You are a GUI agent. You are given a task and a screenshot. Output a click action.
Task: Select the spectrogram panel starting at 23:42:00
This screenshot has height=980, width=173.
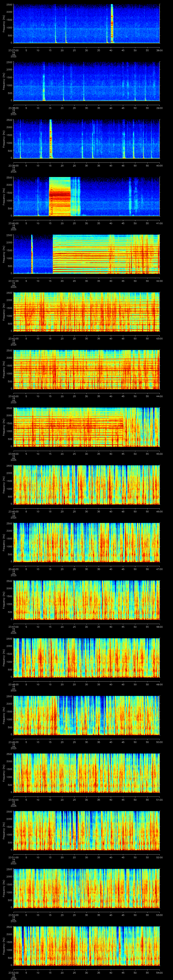point(87,312)
